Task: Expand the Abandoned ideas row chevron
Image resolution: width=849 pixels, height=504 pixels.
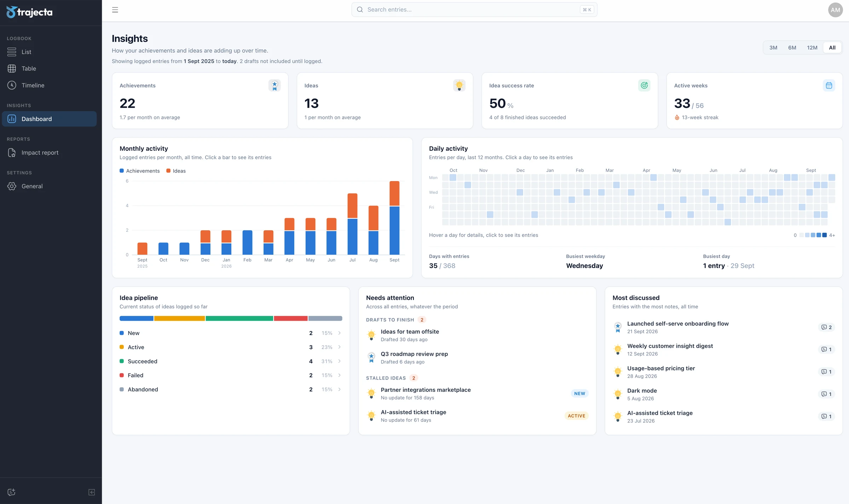Action: 339,389
